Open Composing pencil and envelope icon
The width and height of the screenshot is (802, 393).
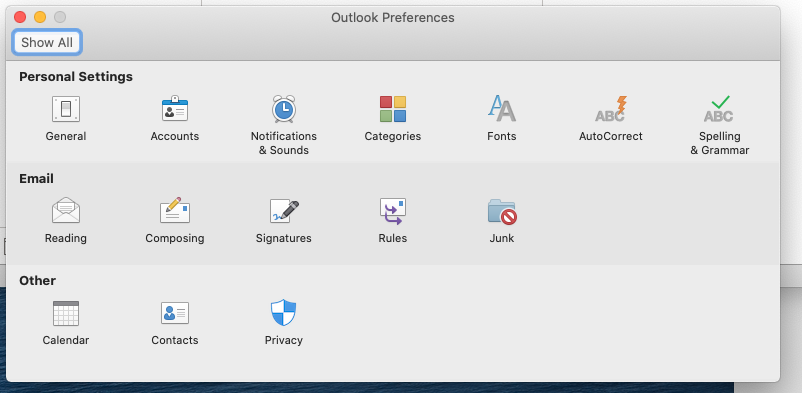[x=174, y=210]
